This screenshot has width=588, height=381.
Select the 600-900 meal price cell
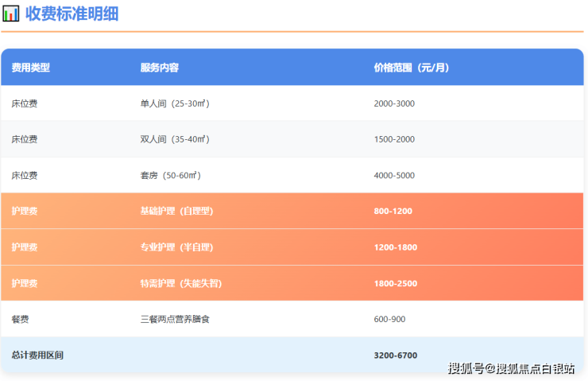tap(389, 319)
